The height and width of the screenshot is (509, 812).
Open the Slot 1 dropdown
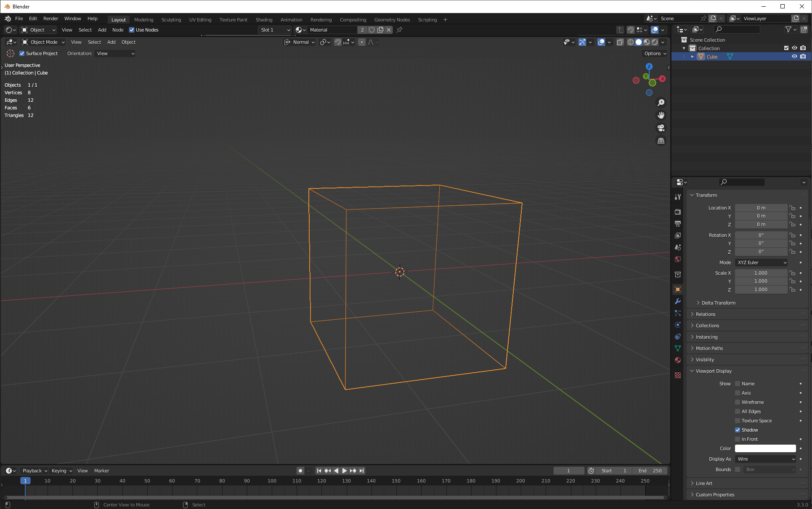coord(275,30)
